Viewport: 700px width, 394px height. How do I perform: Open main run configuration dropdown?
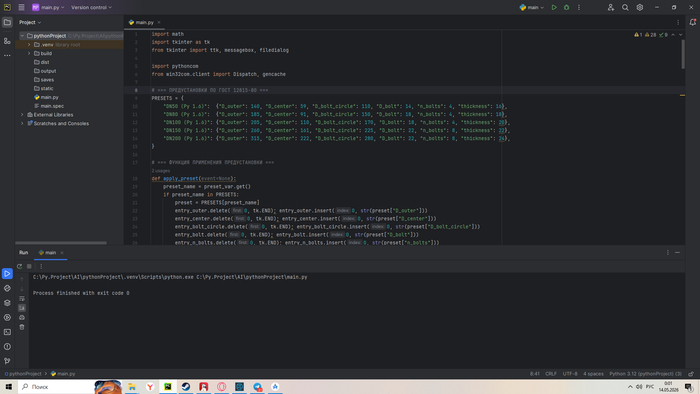(x=532, y=8)
